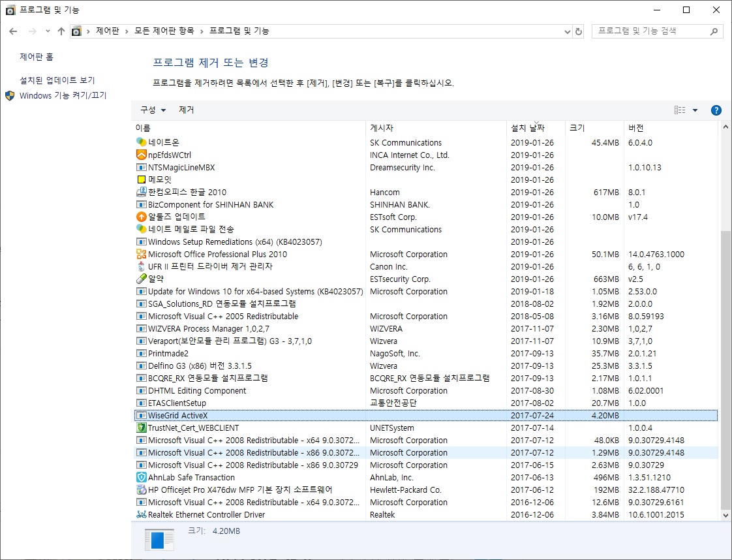The width and height of the screenshot is (732, 560).
Task: Open help with the blue question mark
Action: coord(716,110)
